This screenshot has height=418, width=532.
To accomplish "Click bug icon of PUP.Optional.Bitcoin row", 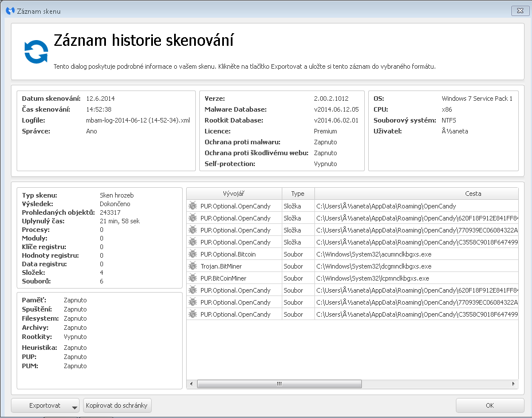I will point(193,254).
